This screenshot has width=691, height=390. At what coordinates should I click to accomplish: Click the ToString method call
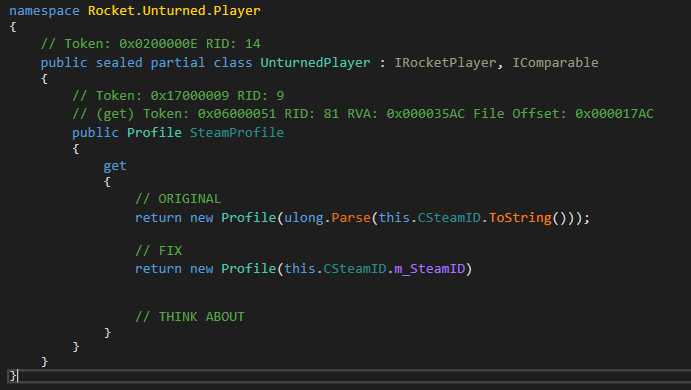click(520, 218)
